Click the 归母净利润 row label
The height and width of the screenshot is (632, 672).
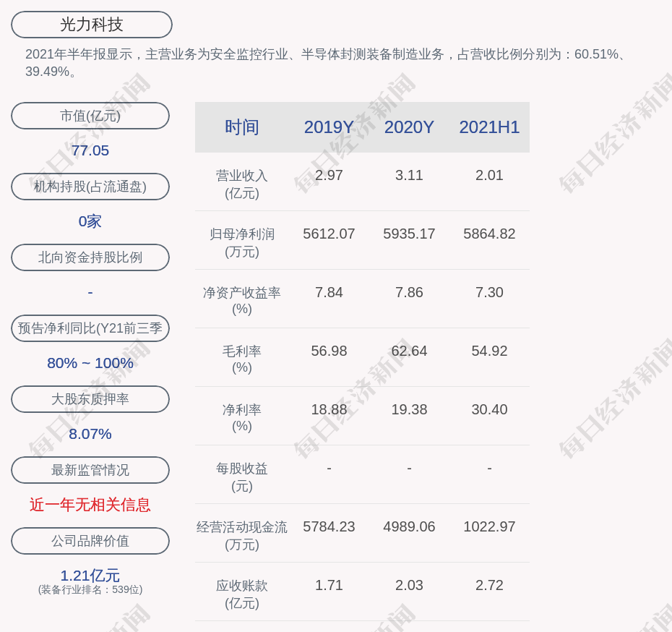point(241,242)
